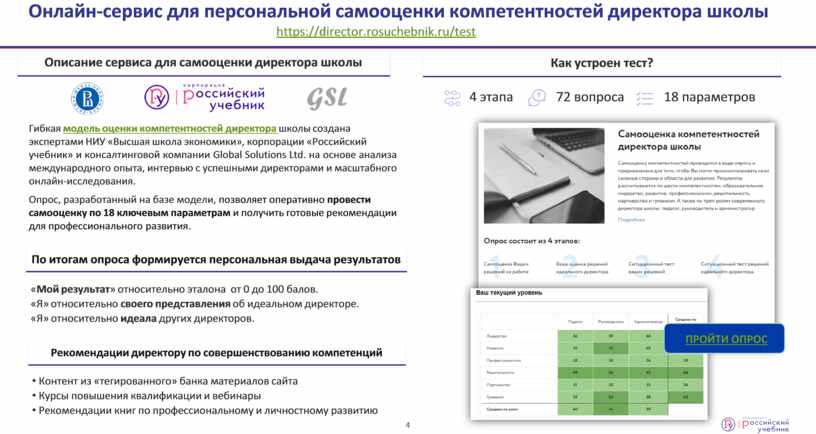Screen dimensions: 816x434
Task: Click the Подробнее link under the description
Action: (631, 220)
